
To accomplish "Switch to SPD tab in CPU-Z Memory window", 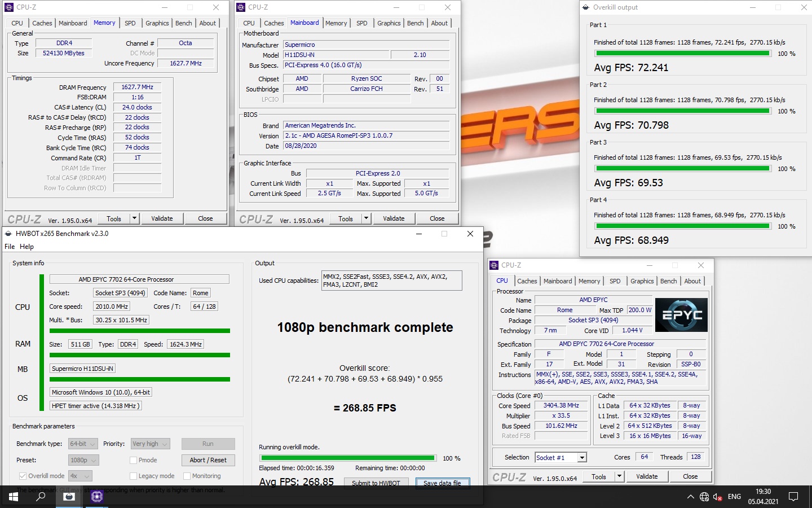I will pyautogui.click(x=130, y=23).
